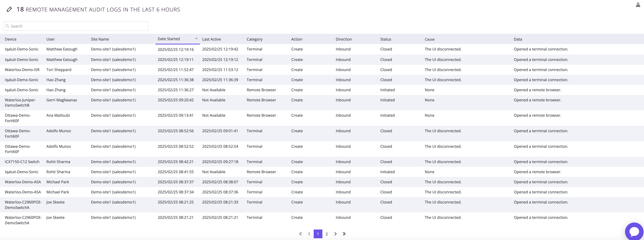644x240 pixels.
Task: Click date started 2025/02/25 08:21:21
Action: (x=176, y=217)
